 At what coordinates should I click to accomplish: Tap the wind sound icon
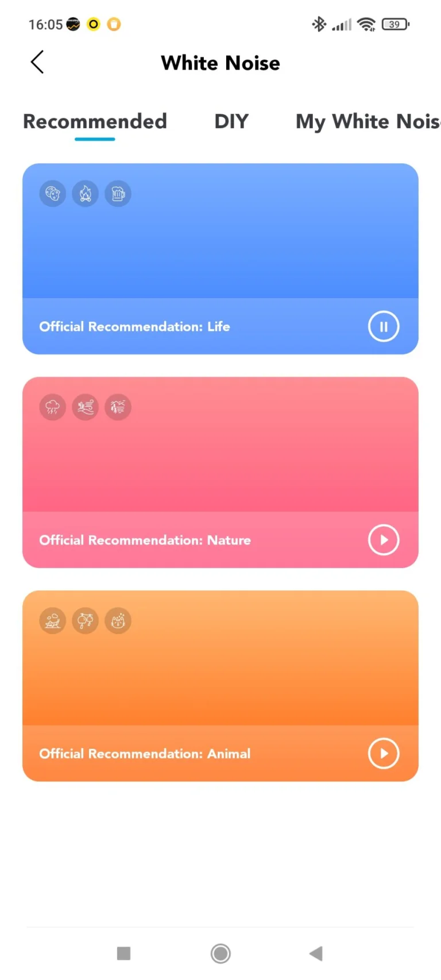coord(85,408)
